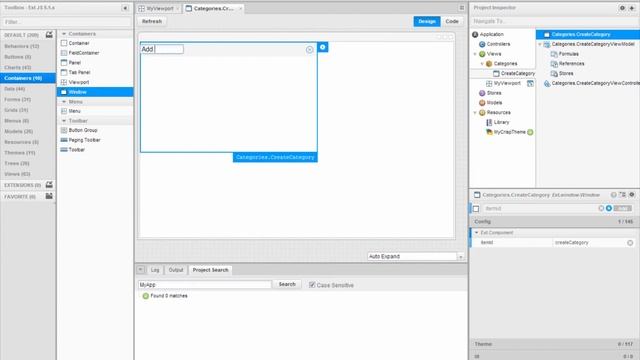The width and height of the screenshot is (640, 360).
Task: Select Behaviors category in toolbox
Action: point(28,46)
